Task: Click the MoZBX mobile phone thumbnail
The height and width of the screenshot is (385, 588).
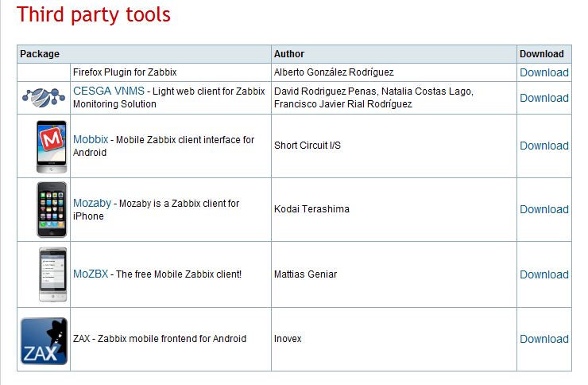Action: 52,274
